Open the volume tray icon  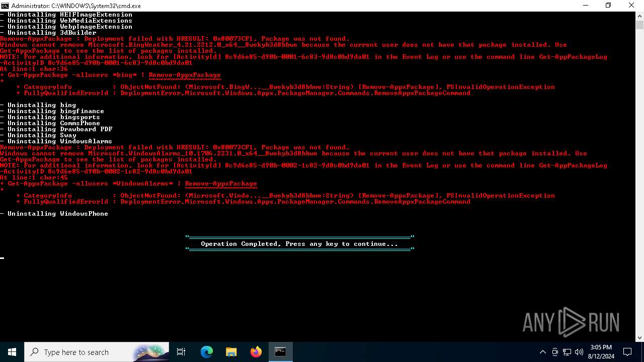pyautogui.click(x=579, y=352)
